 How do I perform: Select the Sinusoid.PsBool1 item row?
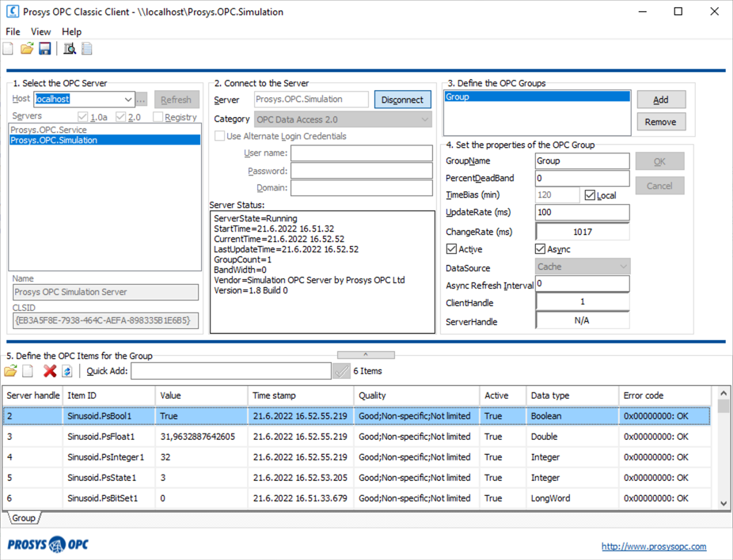coord(357,416)
